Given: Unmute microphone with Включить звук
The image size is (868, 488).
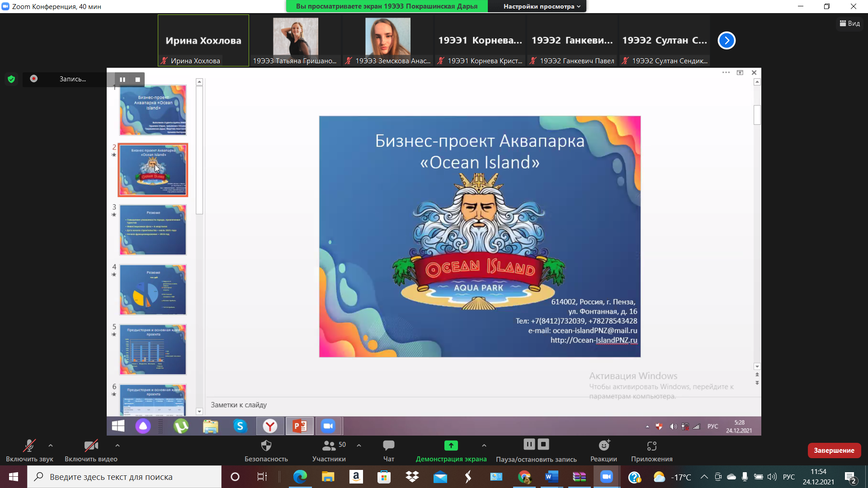Looking at the screenshot, I should point(29,451).
